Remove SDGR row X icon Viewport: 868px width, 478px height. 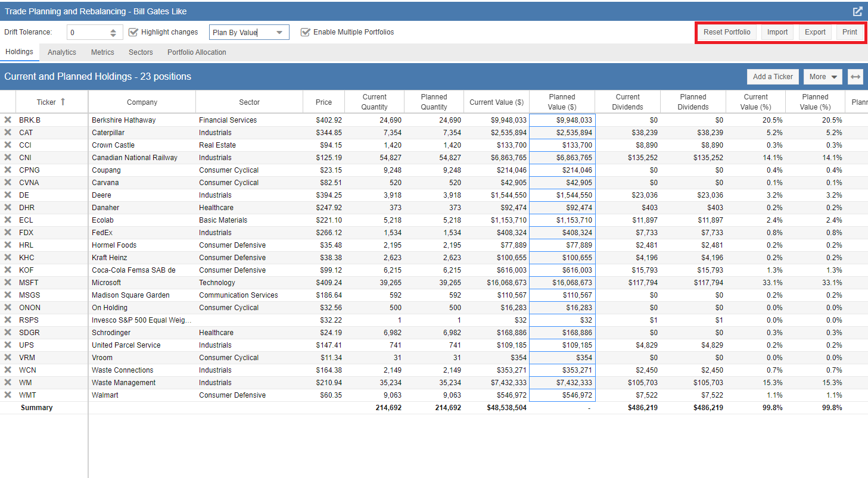point(8,332)
